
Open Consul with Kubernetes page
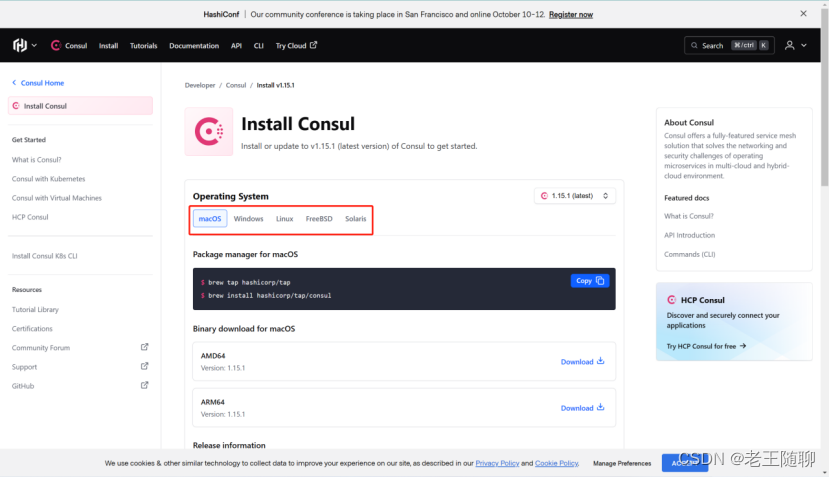[x=48, y=179]
